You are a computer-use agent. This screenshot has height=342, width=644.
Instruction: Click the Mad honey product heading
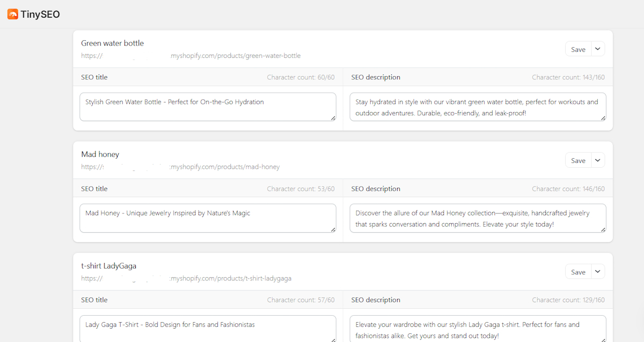(100, 154)
